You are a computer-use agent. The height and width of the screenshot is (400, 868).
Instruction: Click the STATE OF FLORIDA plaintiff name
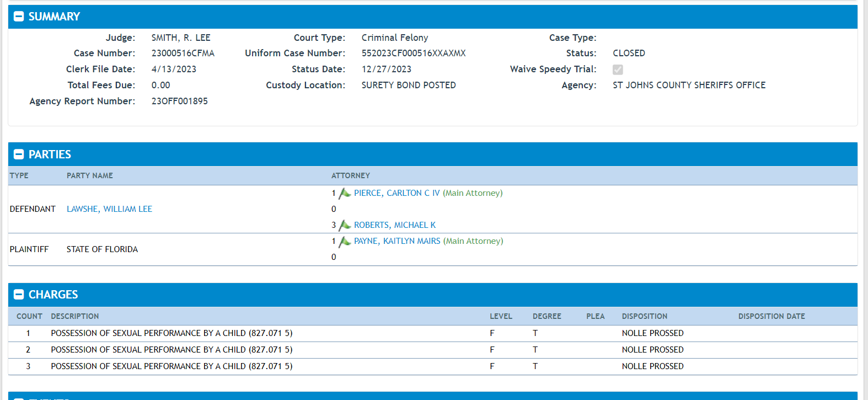coord(102,249)
